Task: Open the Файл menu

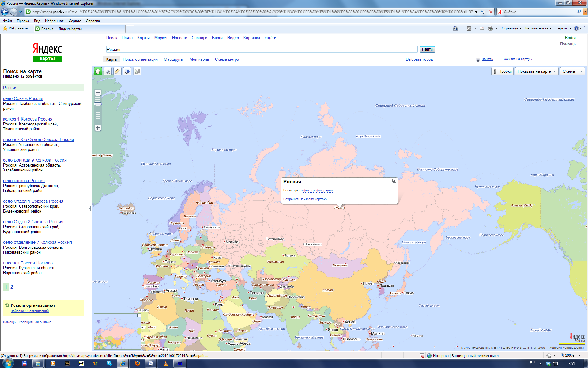Action: (8, 21)
